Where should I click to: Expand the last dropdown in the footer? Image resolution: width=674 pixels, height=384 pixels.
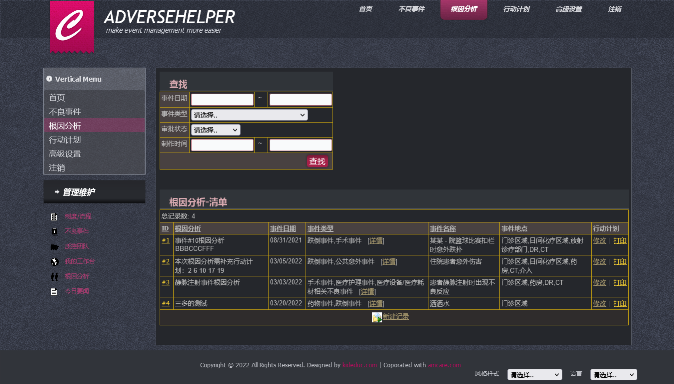click(613, 375)
